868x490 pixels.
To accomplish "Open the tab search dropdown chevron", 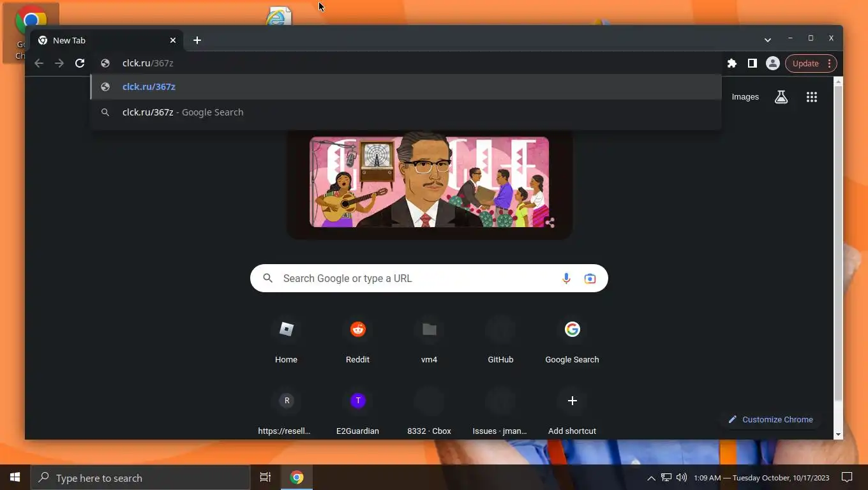I will pyautogui.click(x=768, y=40).
